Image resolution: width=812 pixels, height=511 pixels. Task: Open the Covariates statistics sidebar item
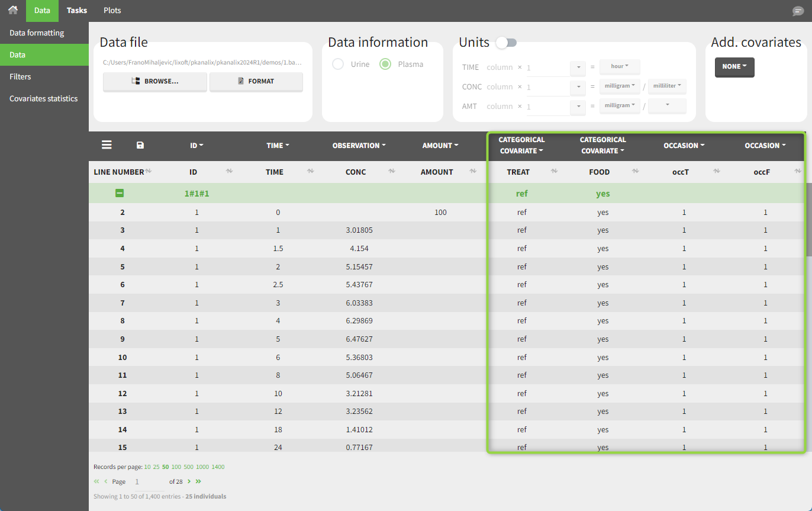click(x=44, y=98)
